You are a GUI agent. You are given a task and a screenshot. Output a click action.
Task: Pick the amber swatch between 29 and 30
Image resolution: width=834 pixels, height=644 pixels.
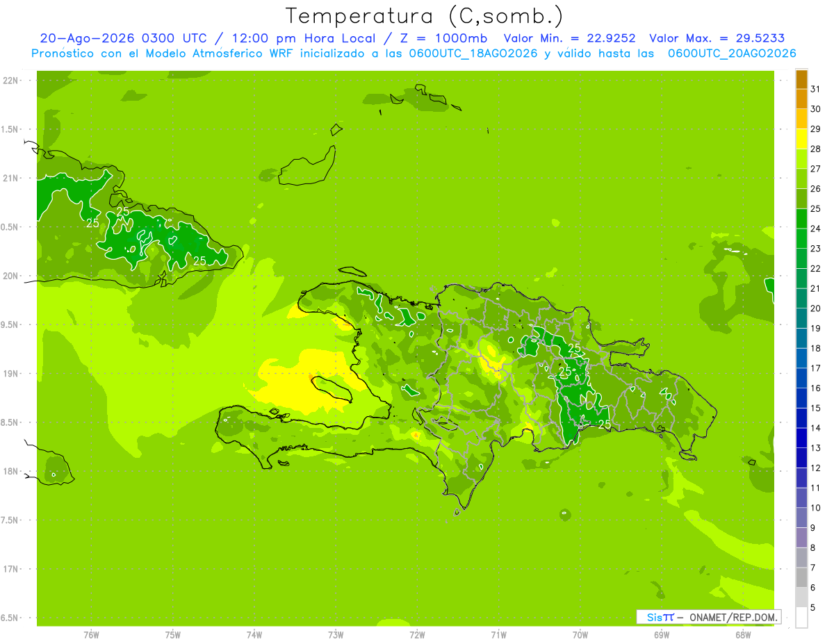click(x=802, y=119)
